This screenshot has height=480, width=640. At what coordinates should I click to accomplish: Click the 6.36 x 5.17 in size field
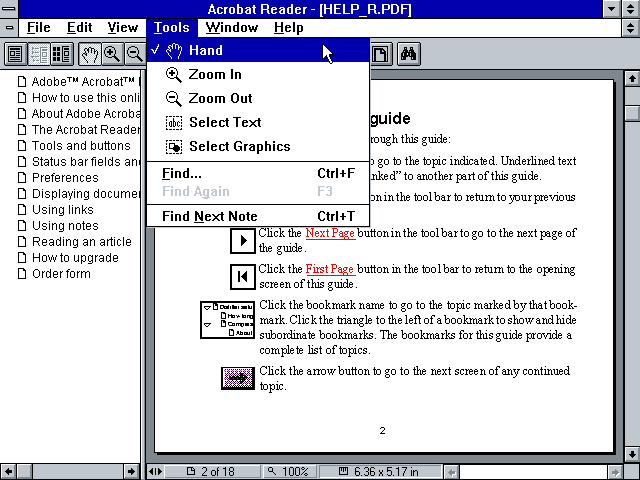point(380,471)
